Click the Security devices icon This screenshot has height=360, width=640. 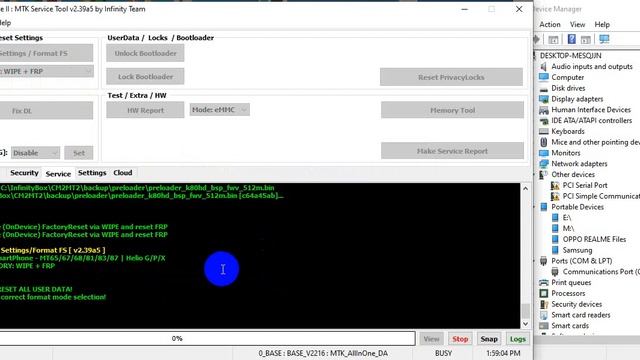pyautogui.click(x=544, y=304)
